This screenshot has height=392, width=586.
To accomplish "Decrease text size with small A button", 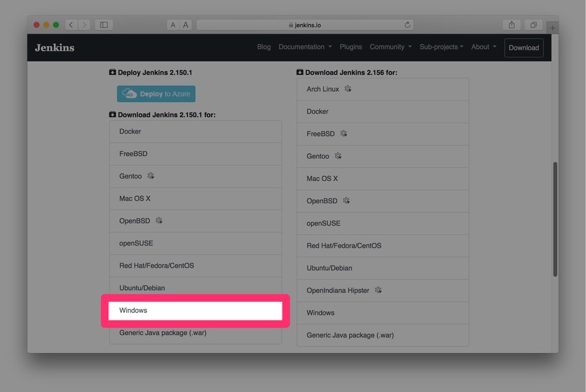I will [x=173, y=25].
